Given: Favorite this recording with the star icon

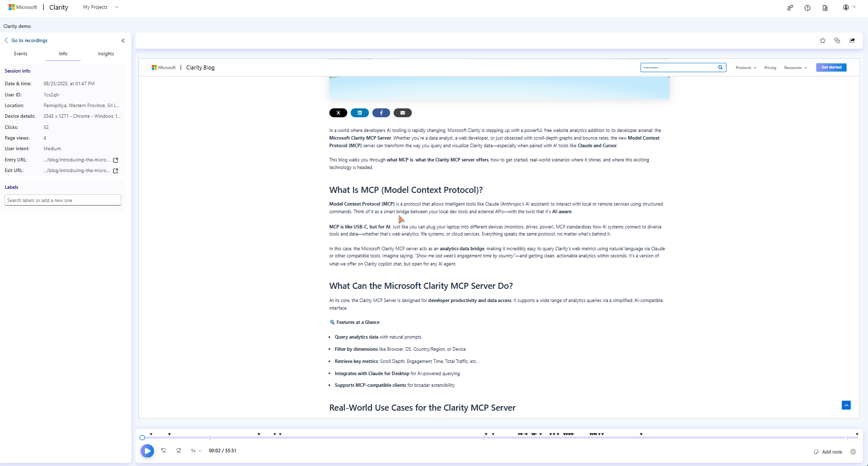Looking at the screenshot, I should coord(823,41).
